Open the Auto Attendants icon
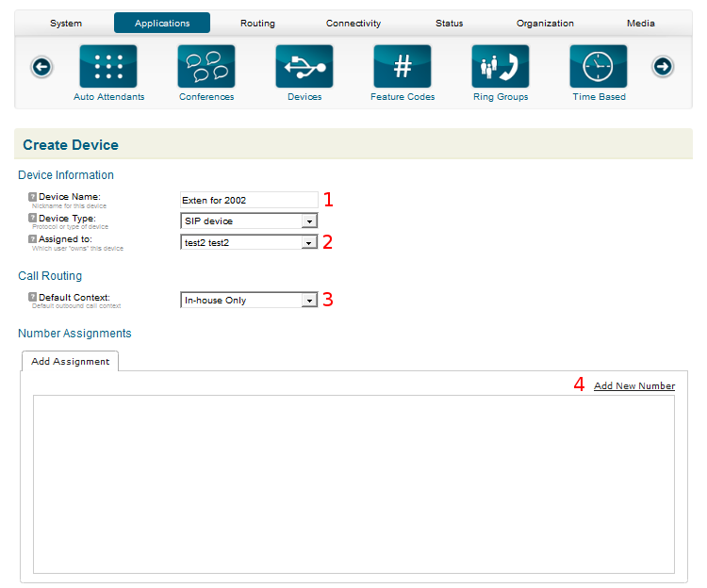This screenshot has width=707, height=588. click(x=108, y=67)
